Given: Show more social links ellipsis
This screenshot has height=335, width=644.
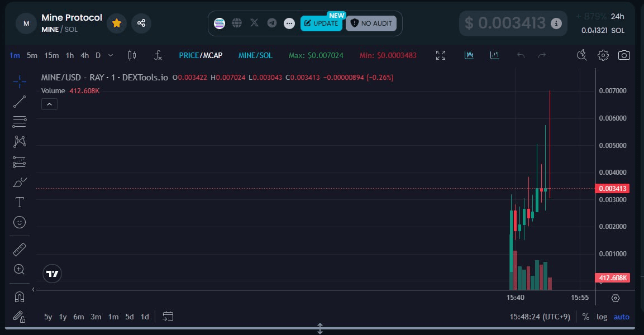Looking at the screenshot, I should pyautogui.click(x=289, y=23).
